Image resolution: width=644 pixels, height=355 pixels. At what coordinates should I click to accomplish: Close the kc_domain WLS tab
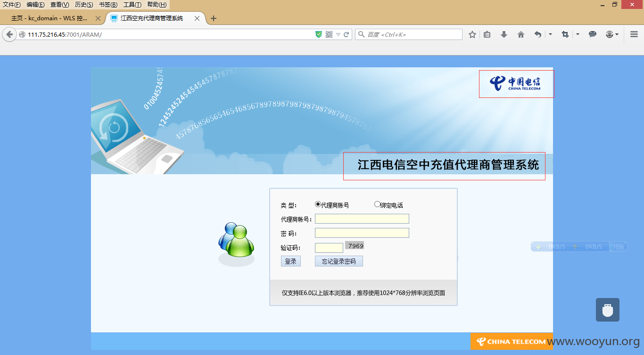[98, 18]
